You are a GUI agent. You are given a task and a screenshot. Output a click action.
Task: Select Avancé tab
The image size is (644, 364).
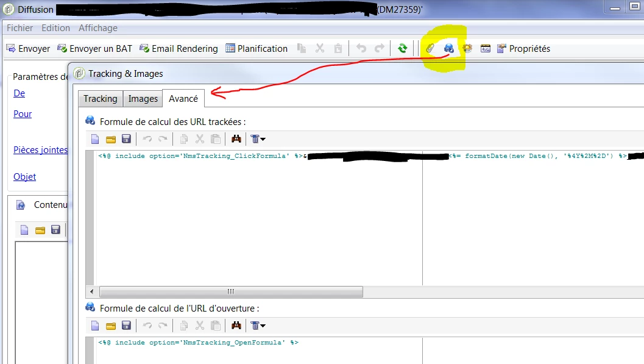(183, 99)
